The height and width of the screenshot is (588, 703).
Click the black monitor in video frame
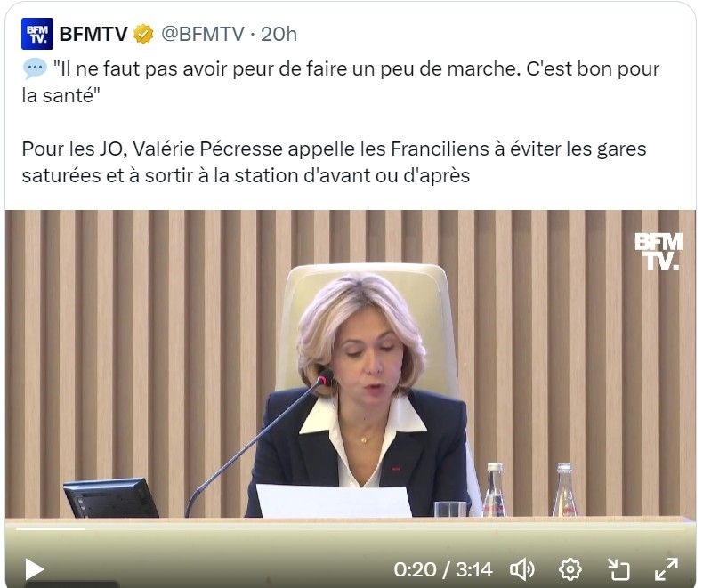tap(111, 497)
